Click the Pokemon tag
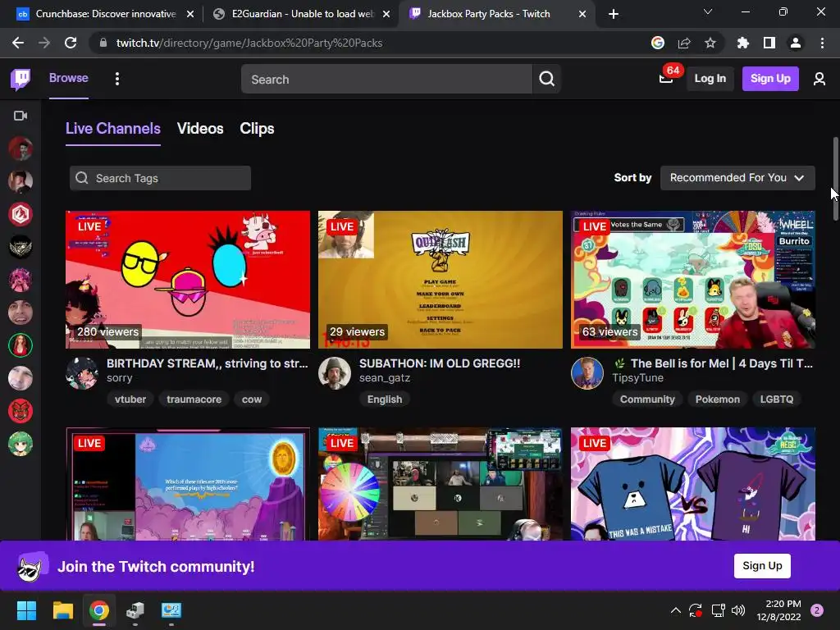840x630 pixels. pyautogui.click(x=717, y=399)
